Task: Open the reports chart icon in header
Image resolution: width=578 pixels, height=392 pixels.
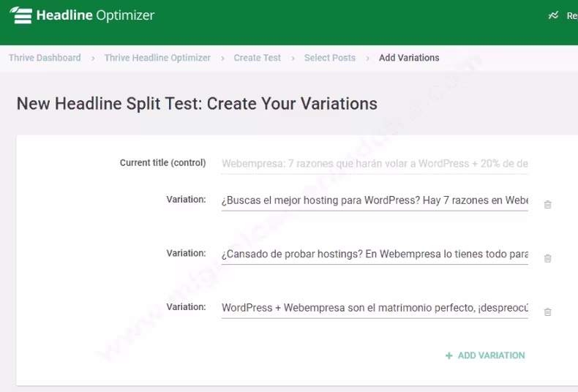Action: [x=553, y=15]
